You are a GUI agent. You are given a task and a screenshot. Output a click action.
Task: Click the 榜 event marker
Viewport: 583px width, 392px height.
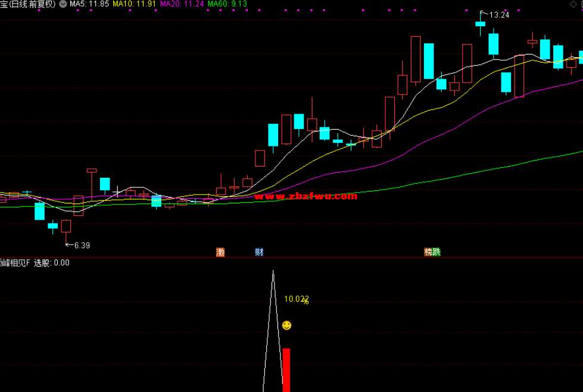click(x=428, y=252)
